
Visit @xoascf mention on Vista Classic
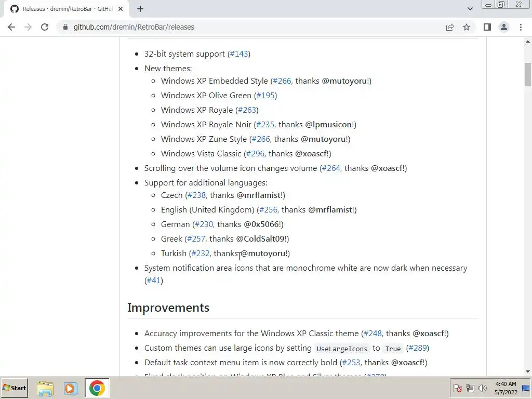(x=311, y=154)
